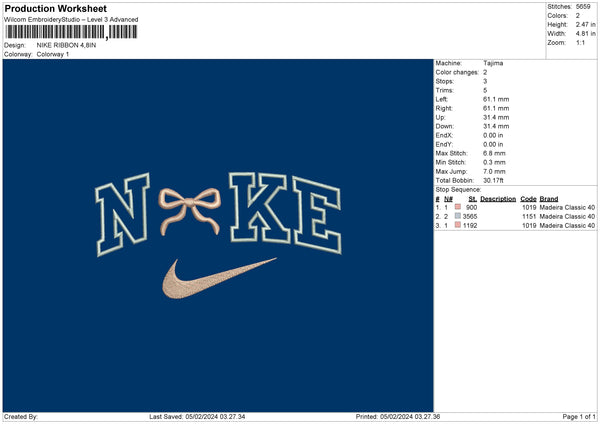The image size is (600, 424).
Task: Click the "Last Saved: 05/02/2024" footer entry
Action: point(197,417)
